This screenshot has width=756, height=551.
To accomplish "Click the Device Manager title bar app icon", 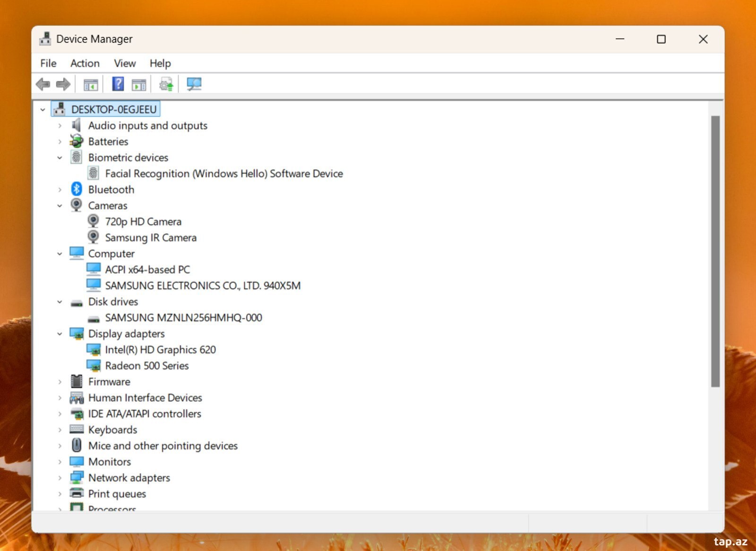I will click(x=45, y=39).
